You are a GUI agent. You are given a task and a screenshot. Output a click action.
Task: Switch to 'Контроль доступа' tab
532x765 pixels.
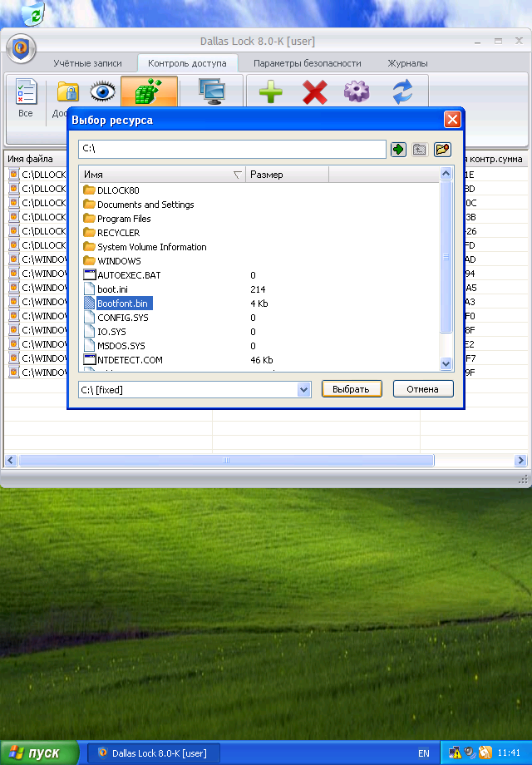pyautogui.click(x=187, y=63)
